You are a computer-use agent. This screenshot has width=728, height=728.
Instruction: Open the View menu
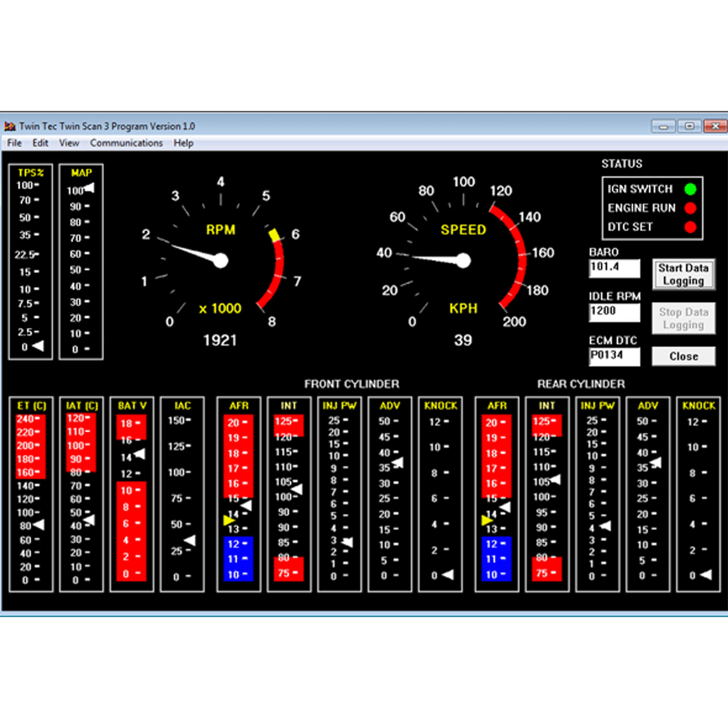69,143
